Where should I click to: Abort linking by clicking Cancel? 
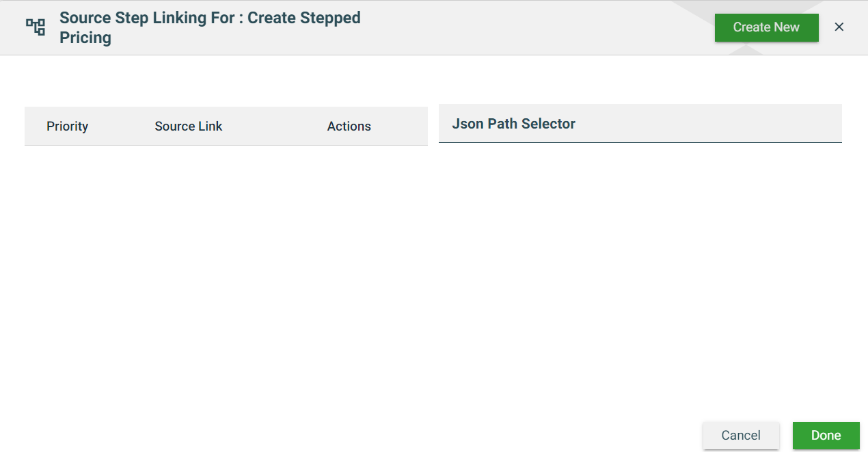[741, 436]
